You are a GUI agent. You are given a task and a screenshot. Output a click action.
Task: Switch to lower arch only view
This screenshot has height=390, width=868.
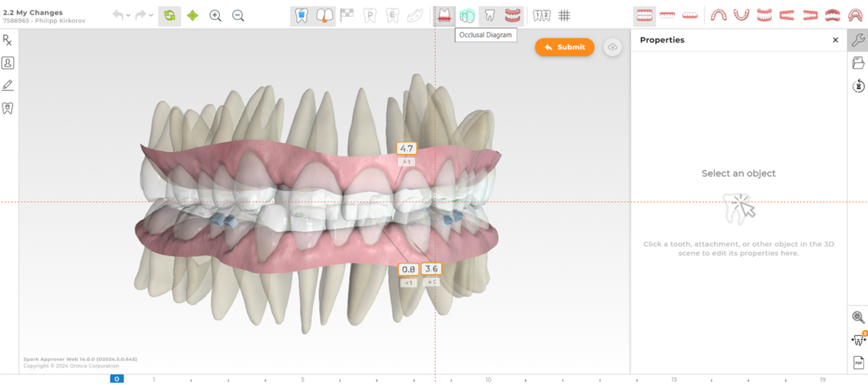coord(689,15)
